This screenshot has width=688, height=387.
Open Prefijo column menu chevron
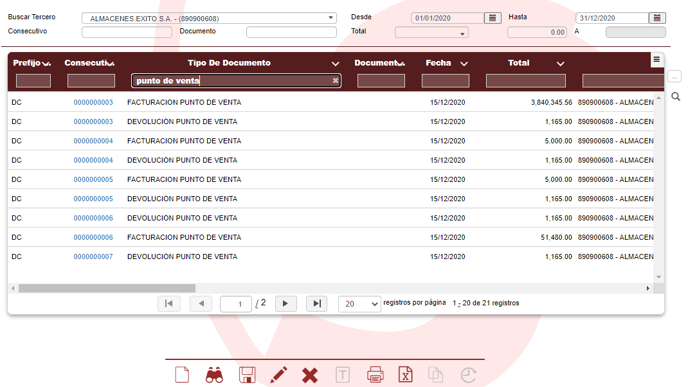click(47, 64)
